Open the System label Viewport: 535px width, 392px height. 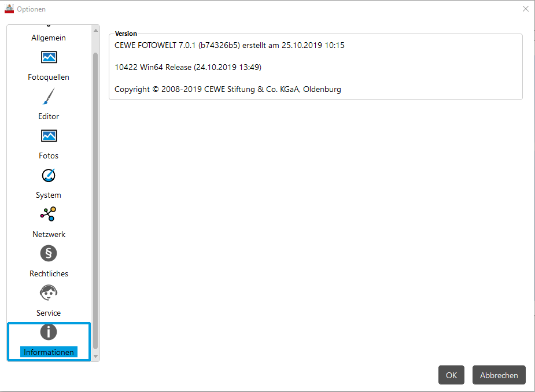coord(49,195)
